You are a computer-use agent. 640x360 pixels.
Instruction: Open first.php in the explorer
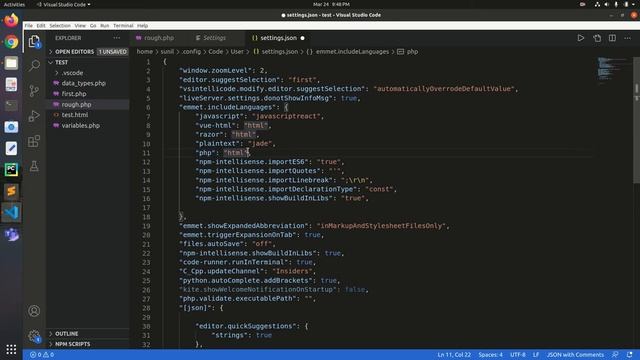[x=74, y=94]
